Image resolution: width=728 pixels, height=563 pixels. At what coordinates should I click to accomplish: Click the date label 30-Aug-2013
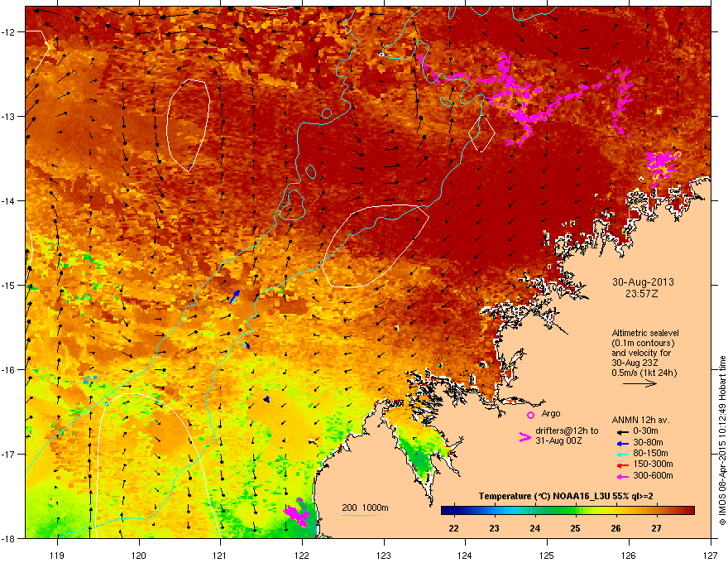pyautogui.click(x=643, y=282)
